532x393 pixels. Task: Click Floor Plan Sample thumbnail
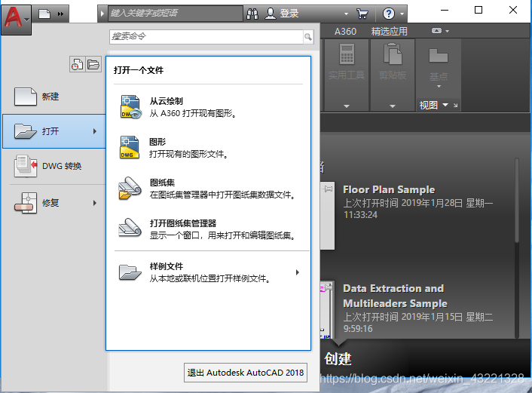pyautogui.click(x=327, y=215)
